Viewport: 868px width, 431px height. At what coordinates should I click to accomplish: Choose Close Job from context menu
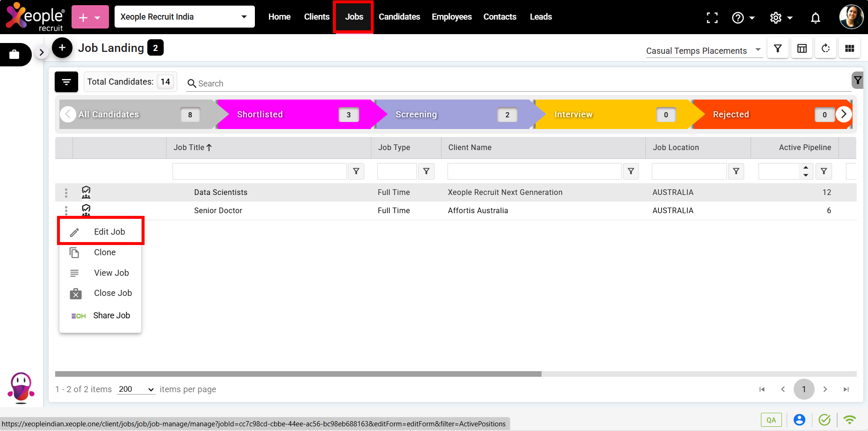coord(101,293)
